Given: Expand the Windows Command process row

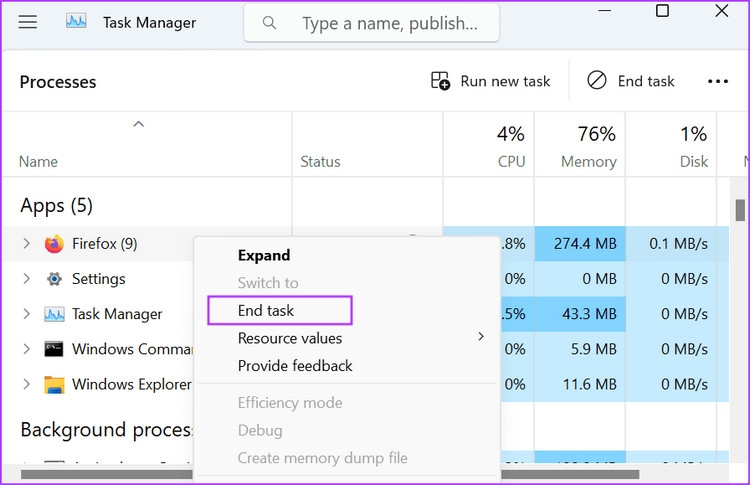Looking at the screenshot, I should click(27, 349).
